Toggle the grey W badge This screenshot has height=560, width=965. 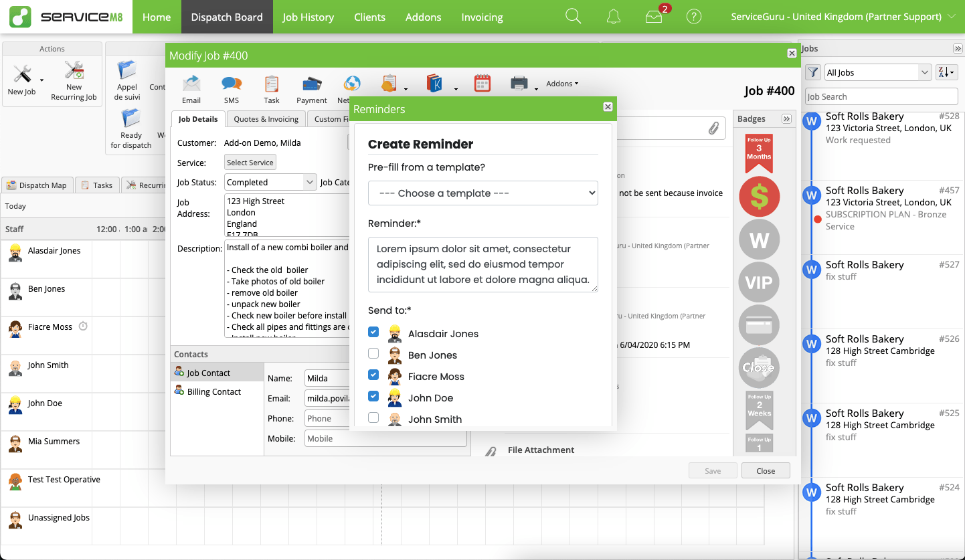[760, 240]
